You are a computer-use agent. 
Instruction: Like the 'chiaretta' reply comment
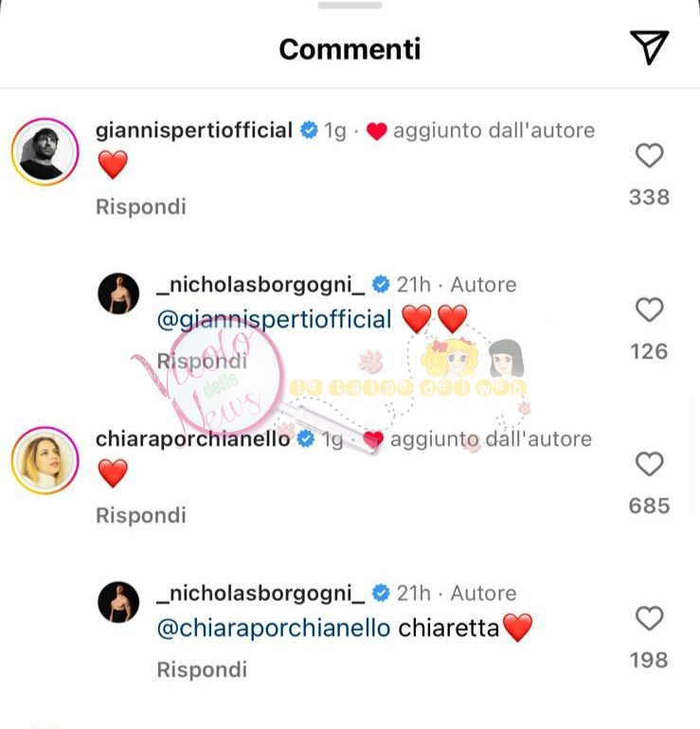[649, 618]
